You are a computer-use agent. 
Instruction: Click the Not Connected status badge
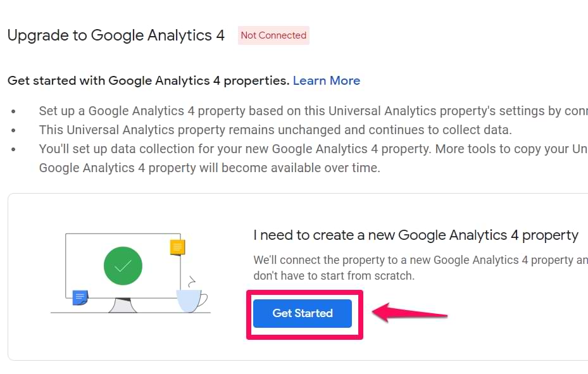click(273, 35)
